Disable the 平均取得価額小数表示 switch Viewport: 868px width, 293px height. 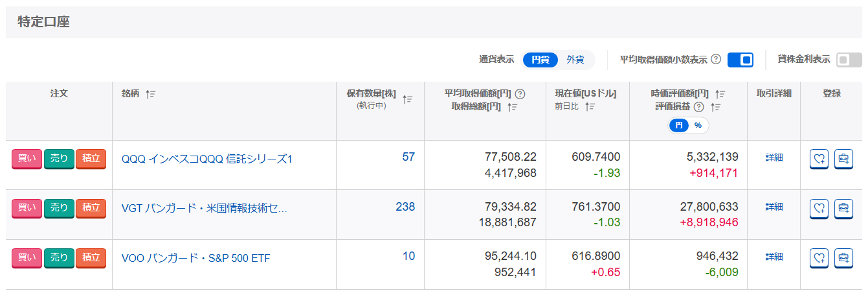pos(740,60)
